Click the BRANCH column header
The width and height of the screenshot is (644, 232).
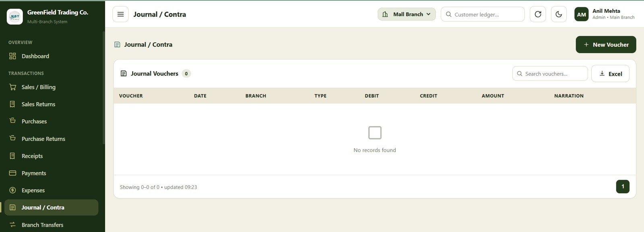tap(256, 96)
